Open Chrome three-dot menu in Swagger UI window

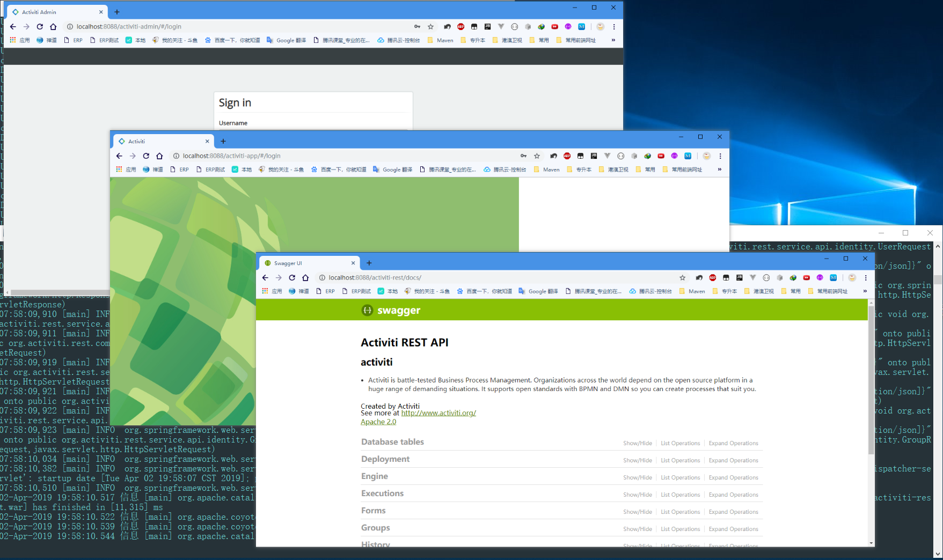click(866, 277)
